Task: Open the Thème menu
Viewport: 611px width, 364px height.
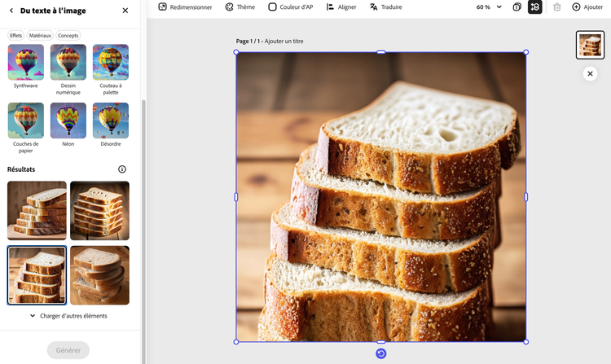Action: coord(240,7)
